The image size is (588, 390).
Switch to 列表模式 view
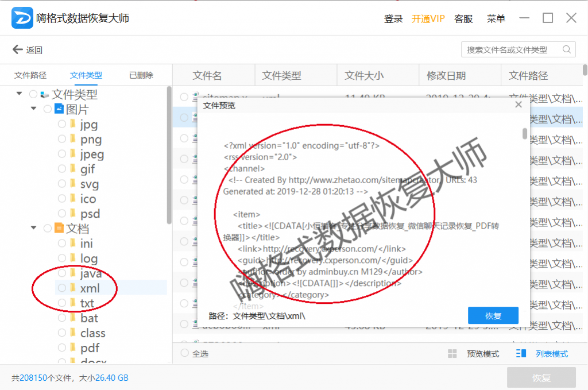[552, 354]
